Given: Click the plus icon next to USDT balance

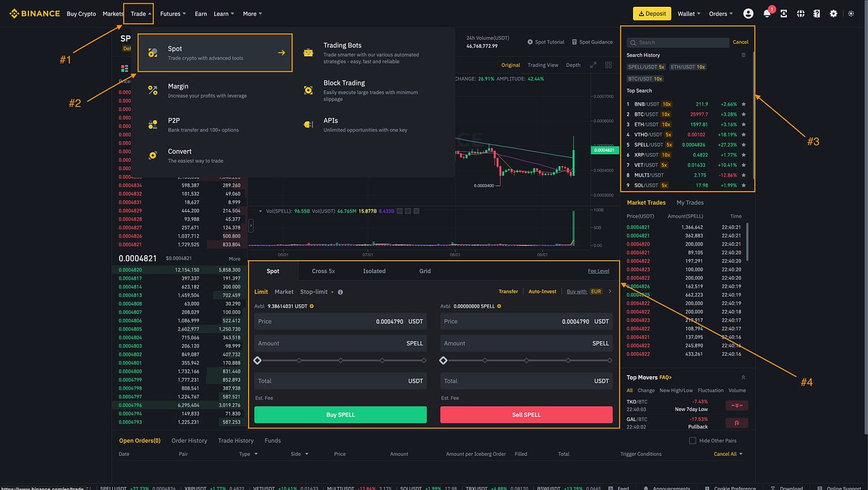Looking at the screenshot, I should point(311,306).
